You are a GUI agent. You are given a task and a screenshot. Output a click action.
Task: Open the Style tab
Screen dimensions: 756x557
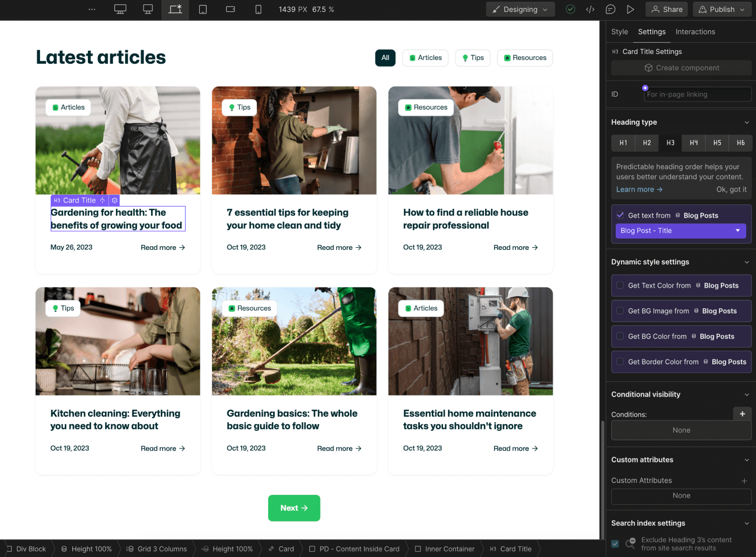tap(619, 32)
